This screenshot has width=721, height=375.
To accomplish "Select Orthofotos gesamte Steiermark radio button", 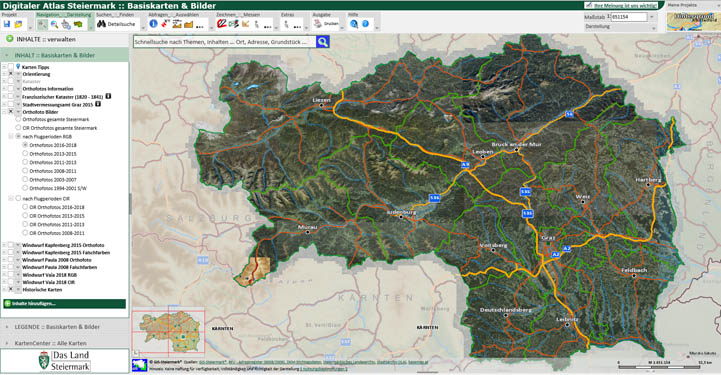I will point(18,119).
